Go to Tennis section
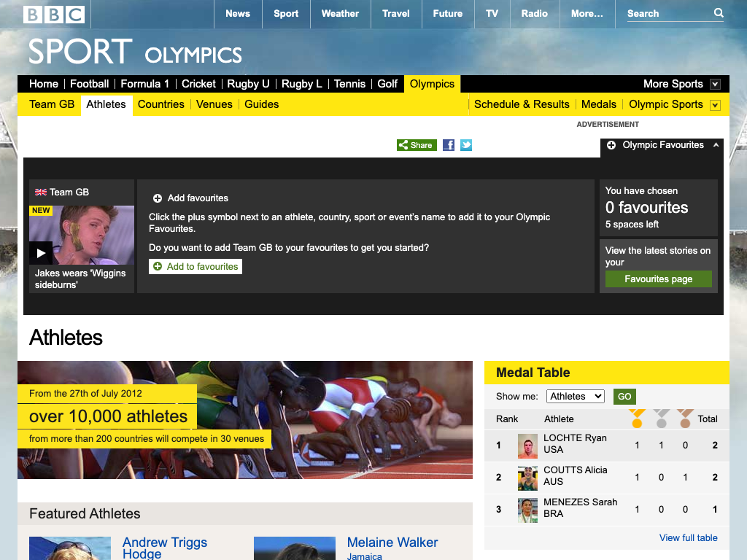The width and height of the screenshot is (747, 560). pyautogui.click(x=349, y=84)
